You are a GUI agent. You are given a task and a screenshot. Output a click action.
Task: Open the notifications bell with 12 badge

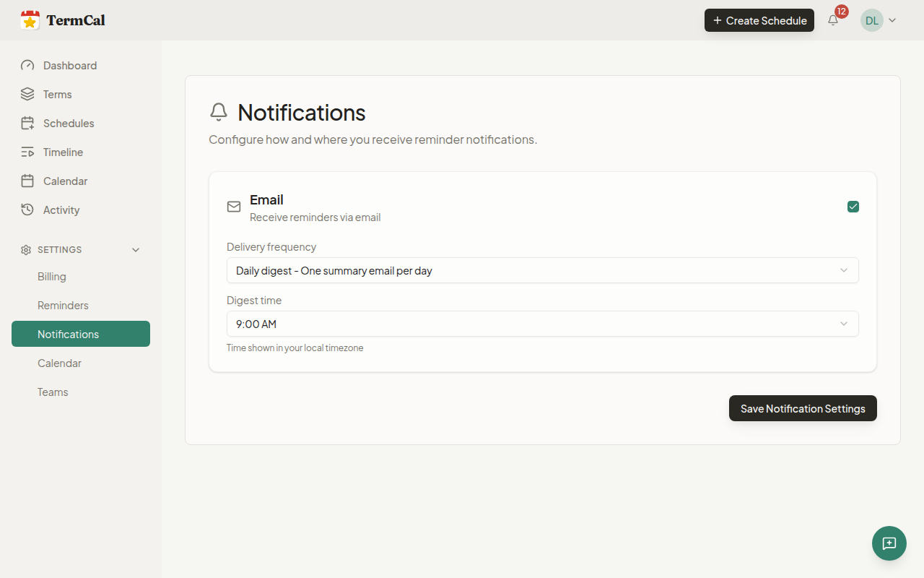[833, 20]
